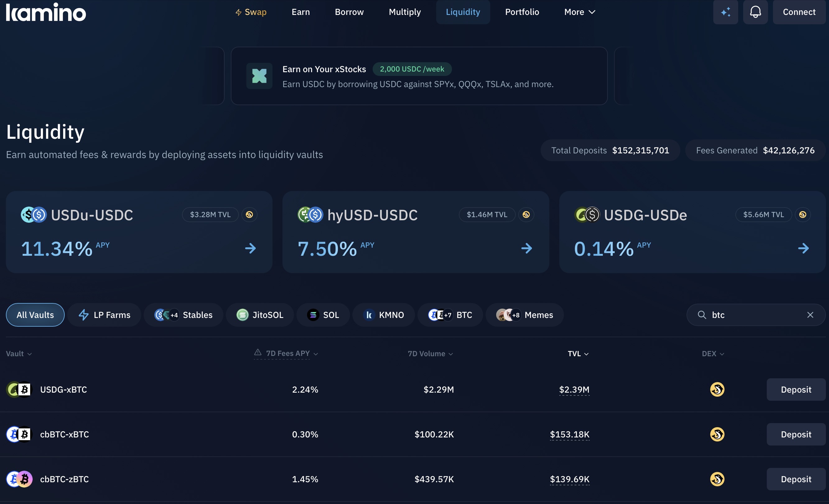Click DEX icon in USDG-xBTC row

pos(717,390)
